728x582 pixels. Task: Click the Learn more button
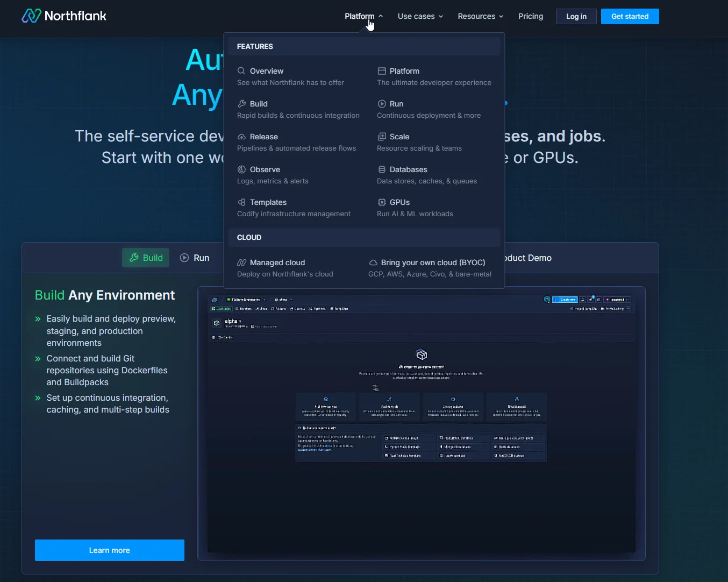tap(110, 550)
